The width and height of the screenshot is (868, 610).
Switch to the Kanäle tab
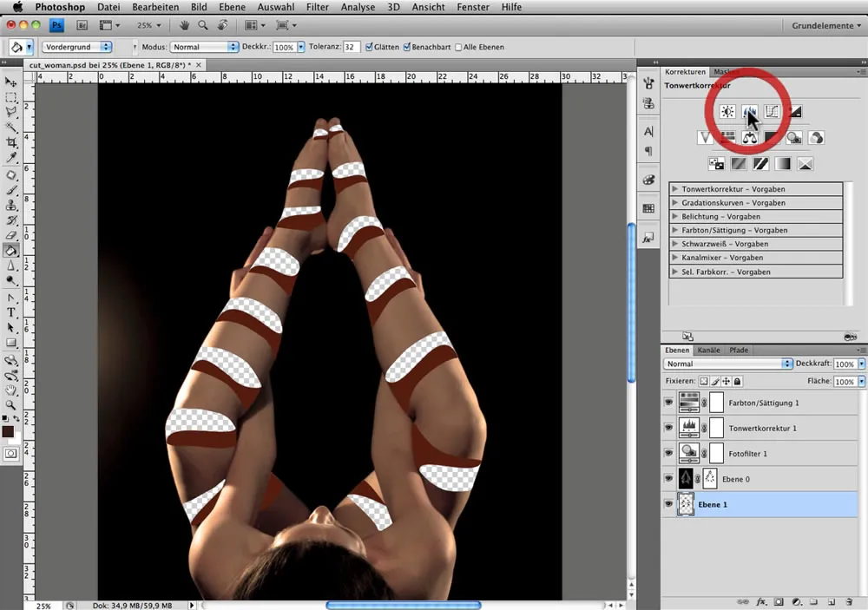708,351
